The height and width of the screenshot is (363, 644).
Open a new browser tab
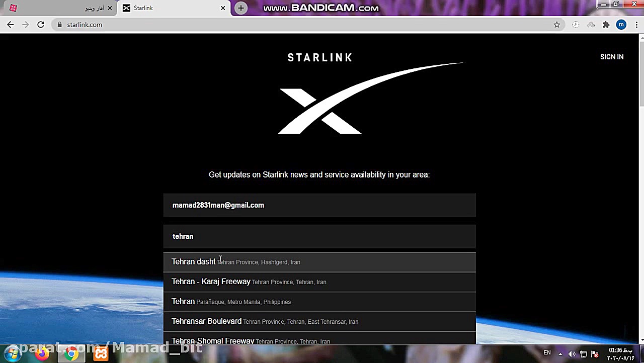[x=241, y=8]
